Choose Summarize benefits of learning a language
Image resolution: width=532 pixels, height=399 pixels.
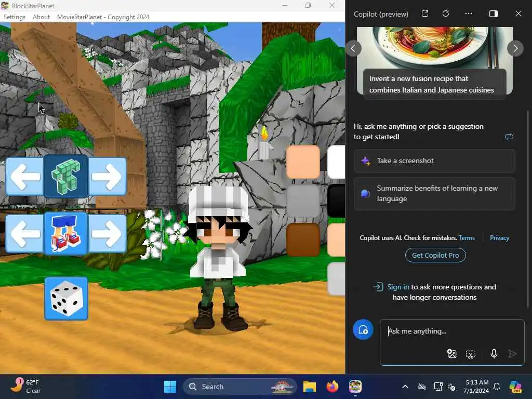coord(435,193)
